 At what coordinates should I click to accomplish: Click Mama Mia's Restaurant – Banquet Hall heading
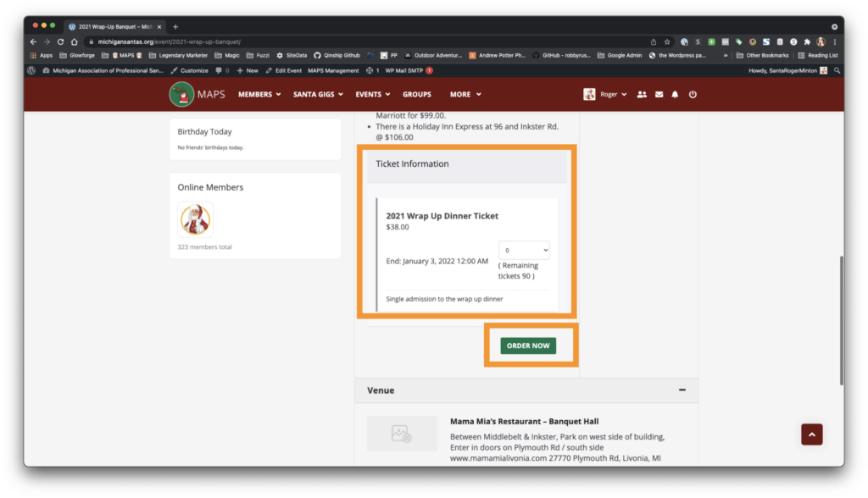click(x=524, y=421)
